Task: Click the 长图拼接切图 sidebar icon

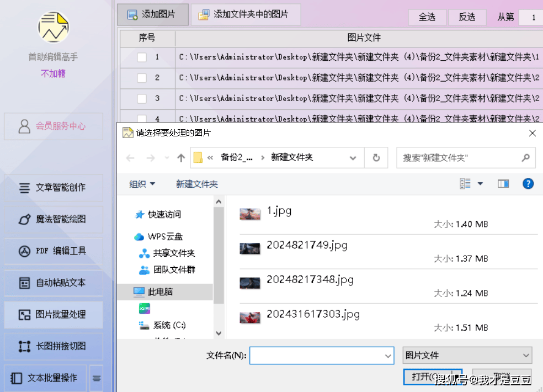Action: click(x=26, y=347)
